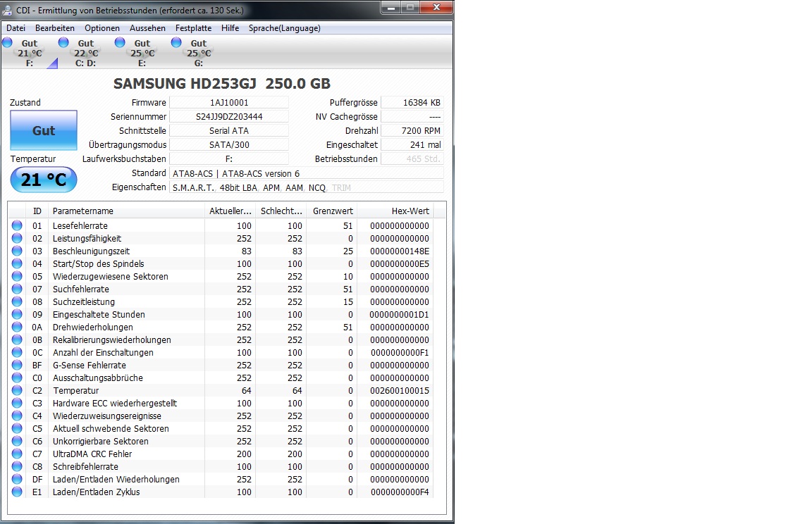Image resolution: width=812 pixels, height=524 pixels.
Task: Click the status icon of Rekalibrierungswiederholungen row
Action: (x=17, y=340)
